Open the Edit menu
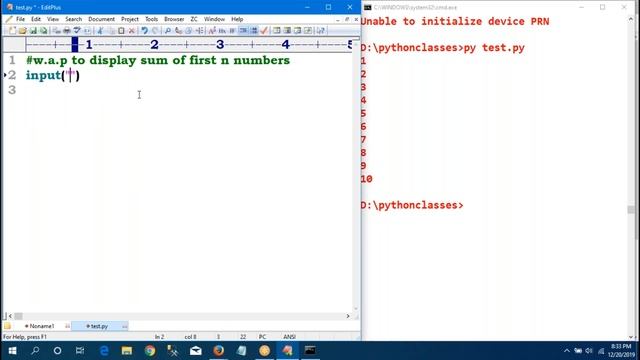640x360 pixels. (x=36, y=19)
